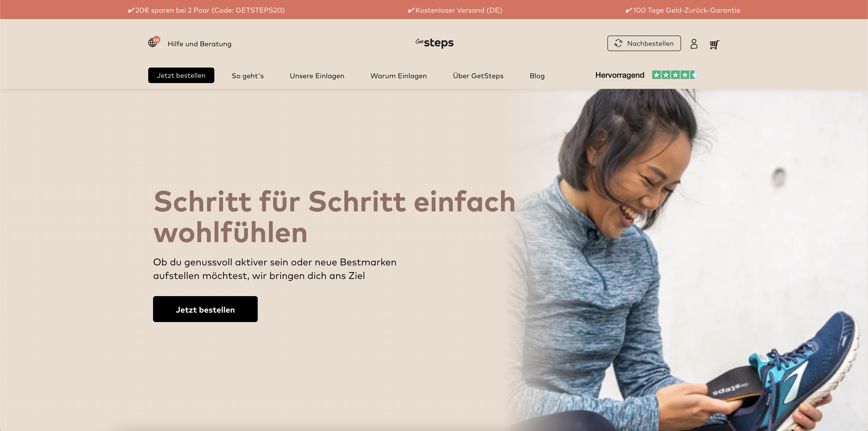Open the Unsere Einlagen menu item
The height and width of the screenshot is (431, 868).
click(317, 76)
